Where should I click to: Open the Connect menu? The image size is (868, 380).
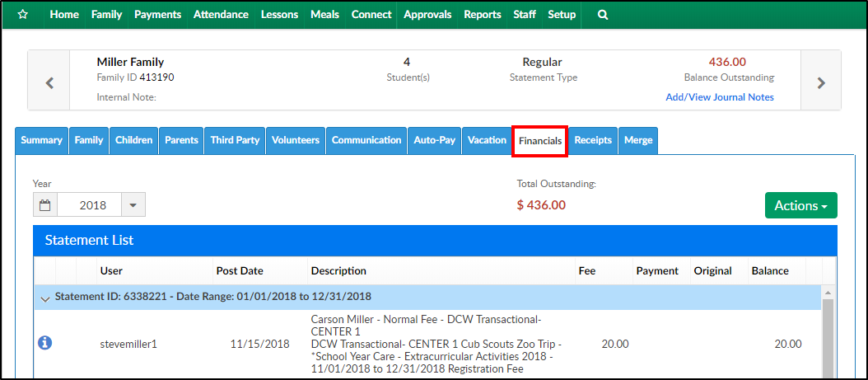pyautogui.click(x=371, y=15)
